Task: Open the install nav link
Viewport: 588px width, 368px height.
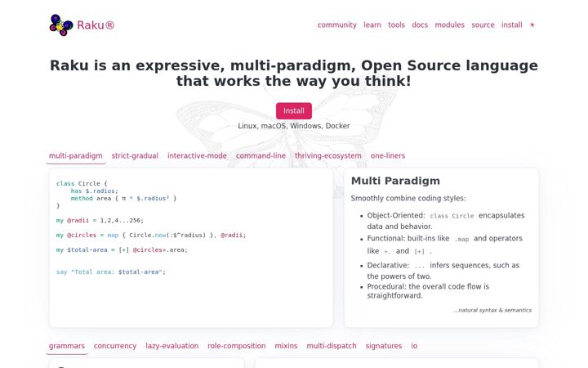Action: pos(511,25)
